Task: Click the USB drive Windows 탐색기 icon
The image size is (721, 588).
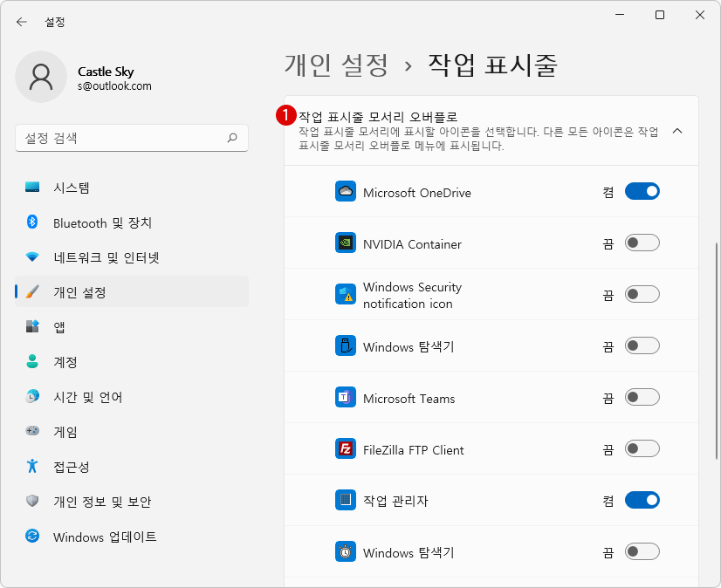Action: (x=346, y=345)
